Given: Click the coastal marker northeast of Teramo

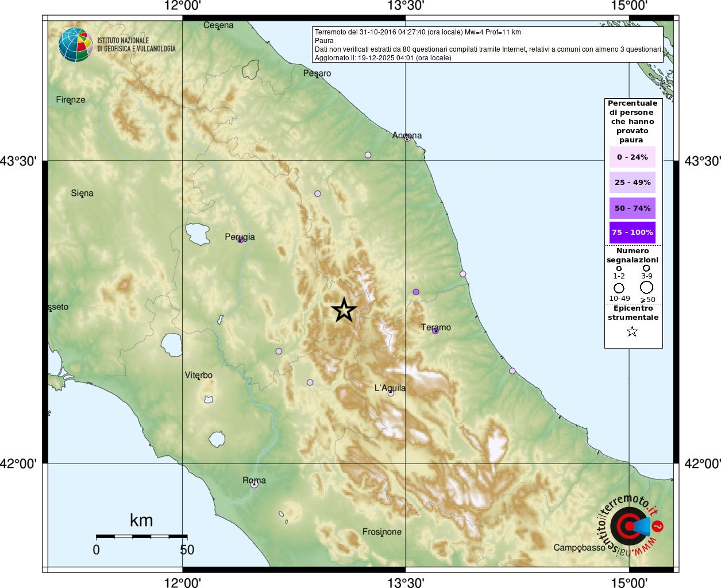Looking at the screenshot, I should [463, 274].
